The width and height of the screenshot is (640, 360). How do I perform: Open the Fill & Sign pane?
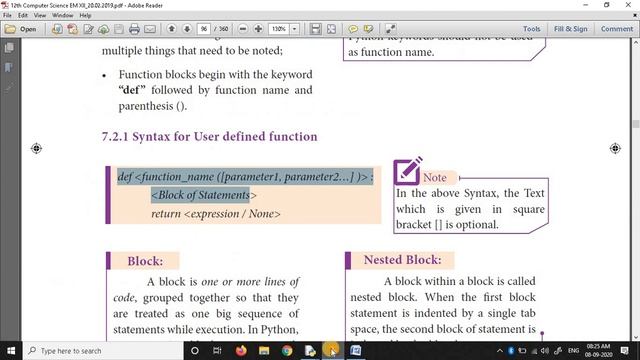click(x=571, y=29)
